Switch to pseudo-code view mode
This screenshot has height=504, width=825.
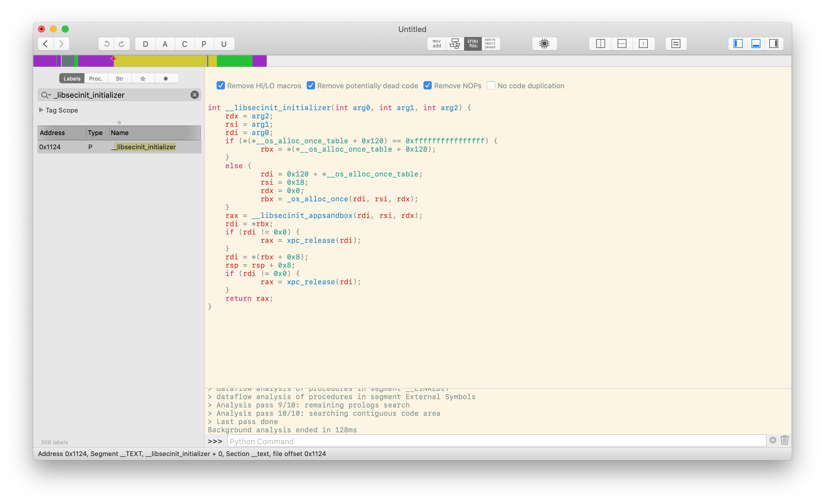473,44
